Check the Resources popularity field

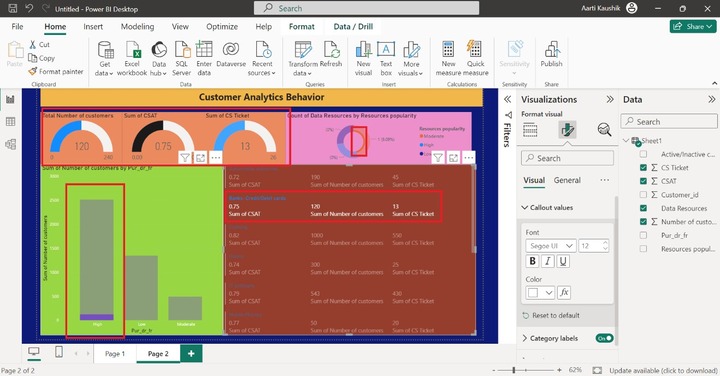coord(643,249)
